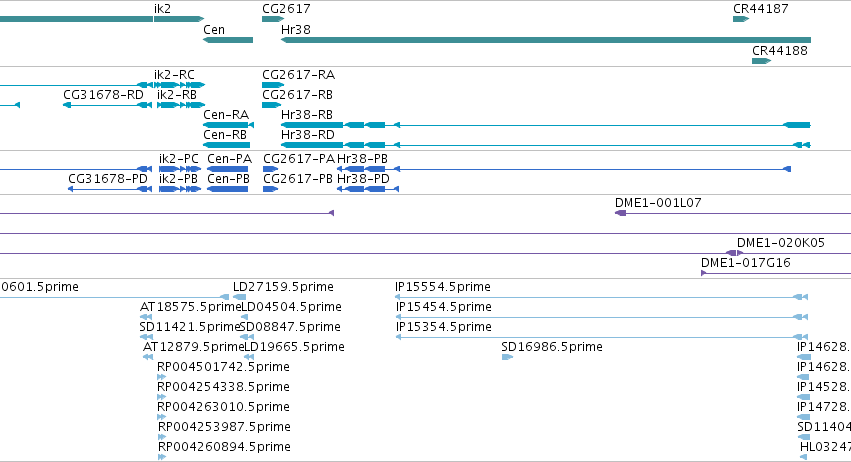Image resolution: width=851 pixels, height=462 pixels.
Task: Select the SD16986.5prime EST
Action: coord(507,357)
